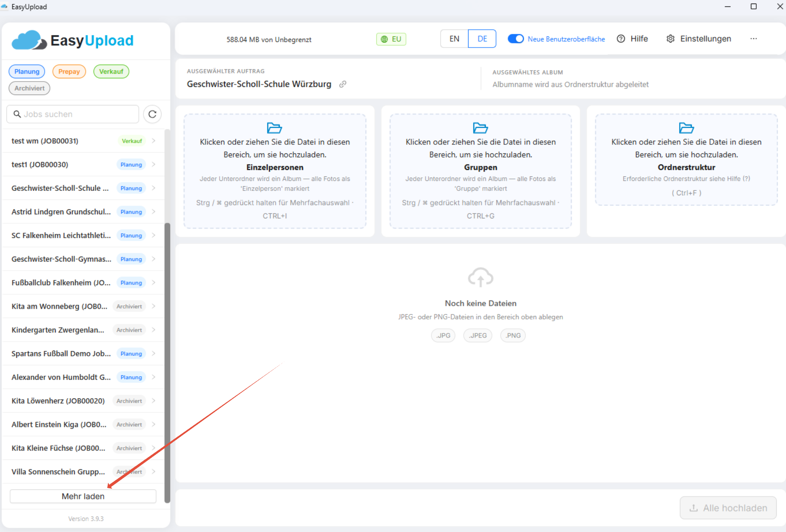
Task: Click the Mehr laden button
Action: click(83, 496)
